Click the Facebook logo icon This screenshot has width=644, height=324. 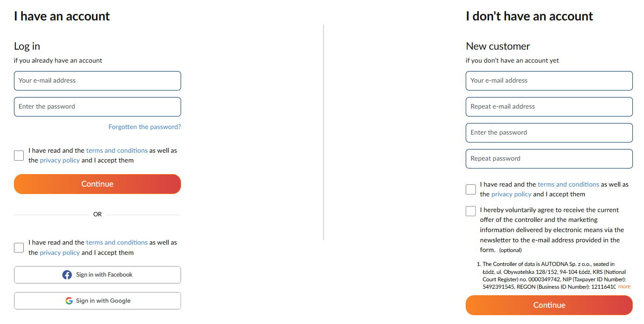tap(67, 275)
